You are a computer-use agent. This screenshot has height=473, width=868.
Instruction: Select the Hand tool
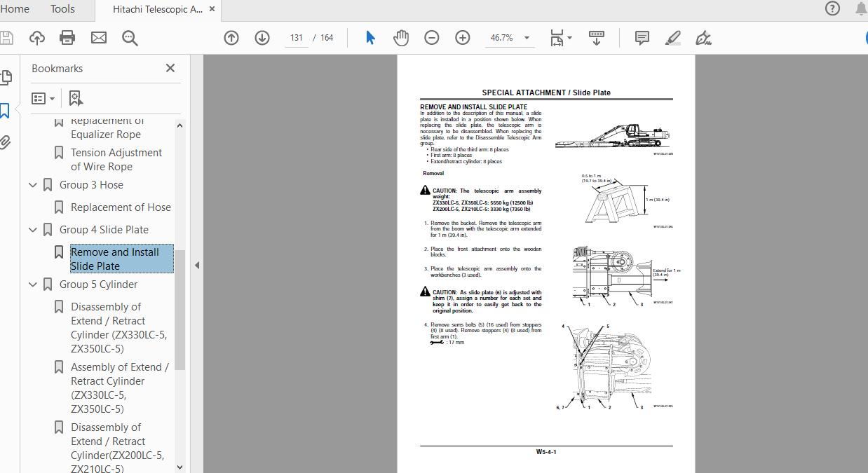pyautogui.click(x=401, y=37)
